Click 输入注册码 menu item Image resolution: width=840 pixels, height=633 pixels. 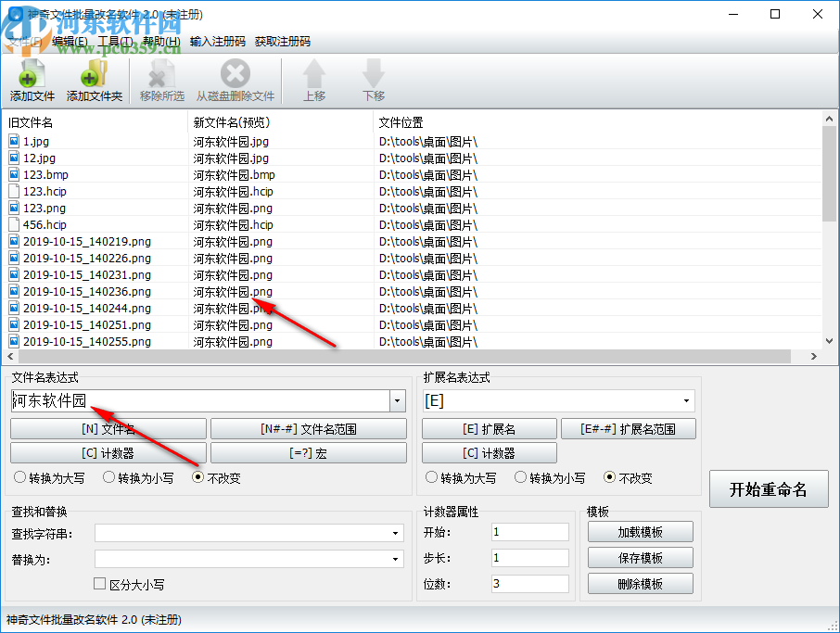[218, 41]
